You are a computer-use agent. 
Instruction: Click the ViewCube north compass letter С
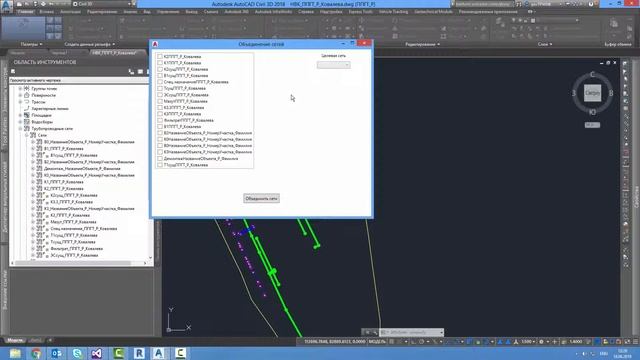tap(592, 75)
